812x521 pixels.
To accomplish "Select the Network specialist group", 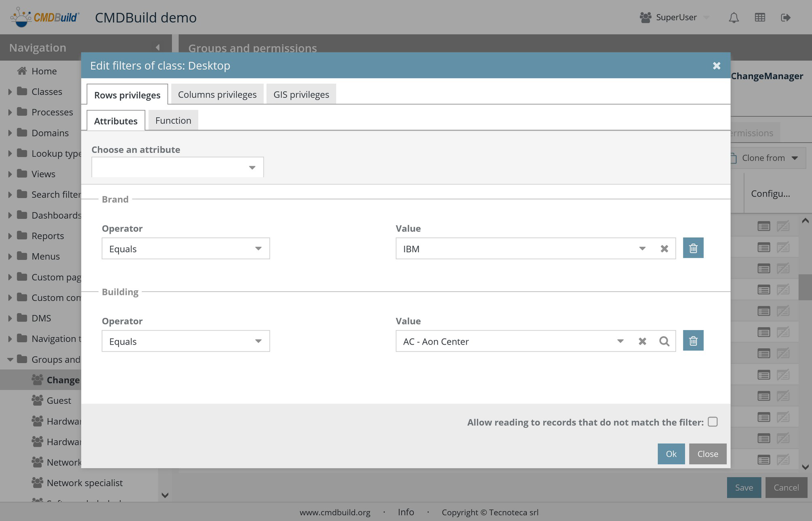I will (x=85, y=483).
